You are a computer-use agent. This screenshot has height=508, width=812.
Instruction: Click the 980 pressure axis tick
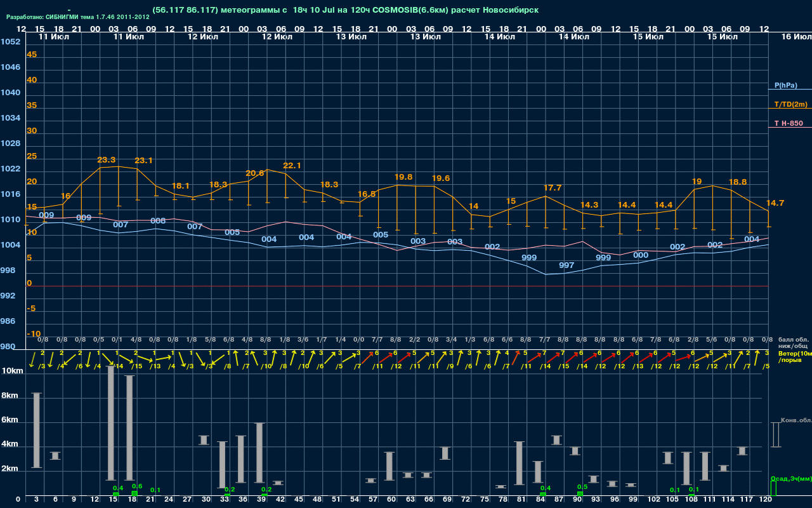[x=8, y=347]
